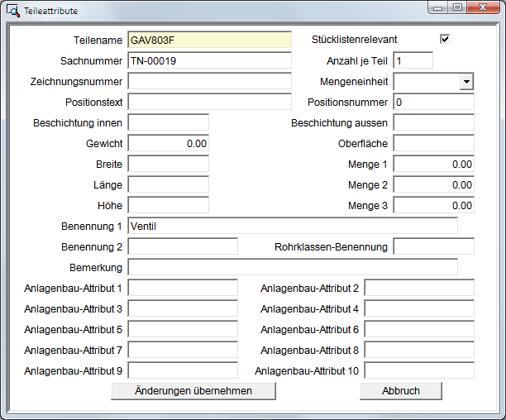Select the Rohrklassen-Benennung field

click(x=433, y=246)
